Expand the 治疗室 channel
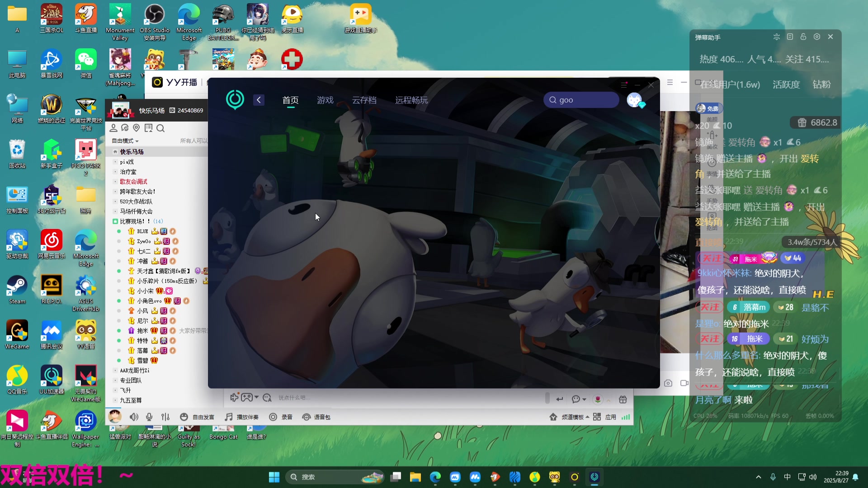Screen dimensions: 868x488 coord(128,172)
